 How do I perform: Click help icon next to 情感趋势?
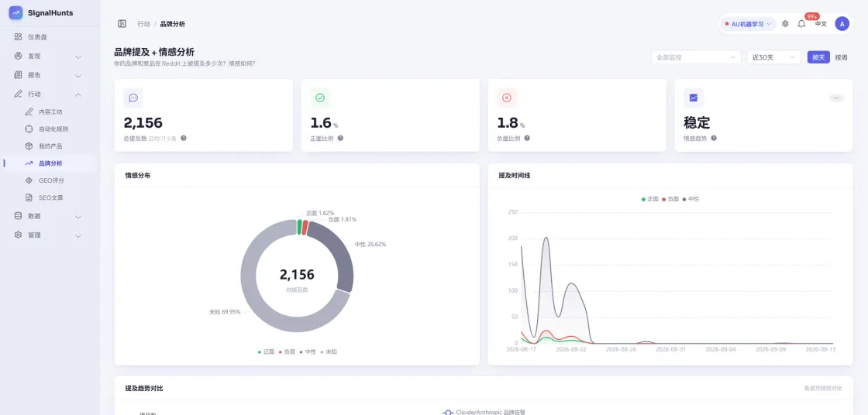[714, 139]
